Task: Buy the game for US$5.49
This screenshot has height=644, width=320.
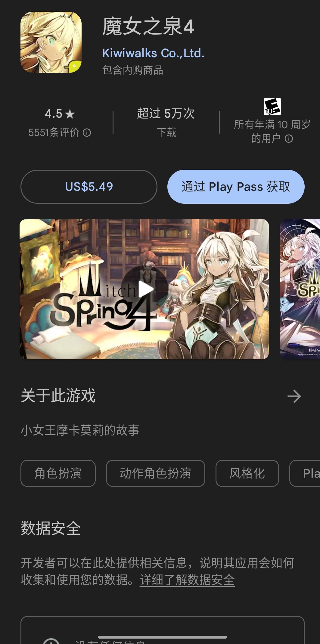Action: (89, 187)
